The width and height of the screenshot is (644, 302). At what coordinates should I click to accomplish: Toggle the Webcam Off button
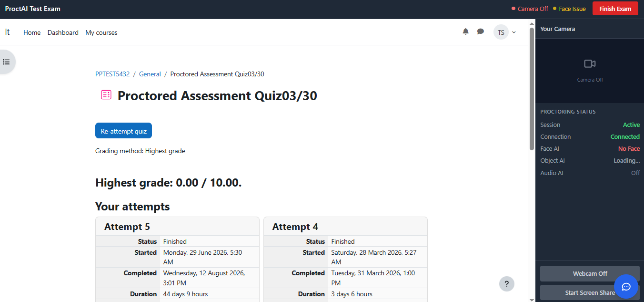click(590, 273)
